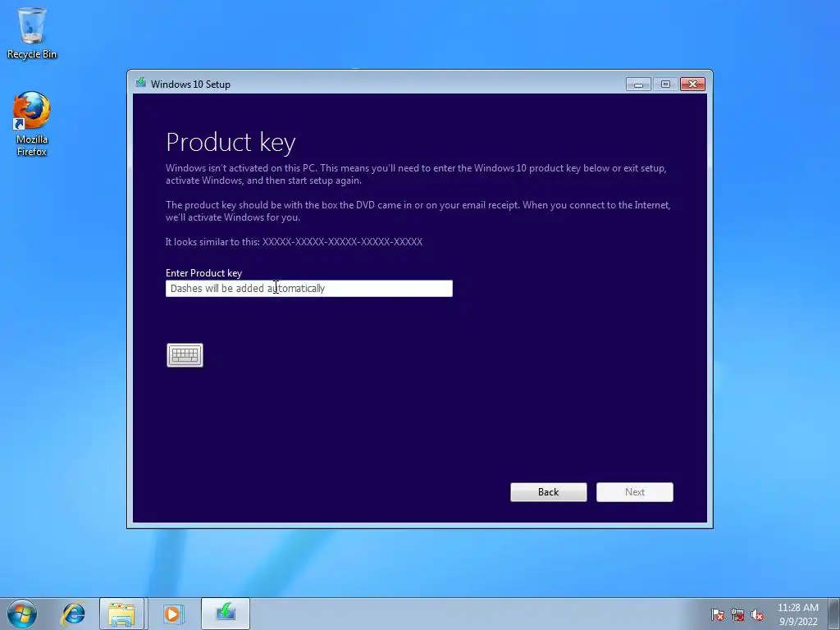Viewport: 840px width, 630px height.
Task: Click the Windows 10 Setup title icon
Action: [141, 83]
